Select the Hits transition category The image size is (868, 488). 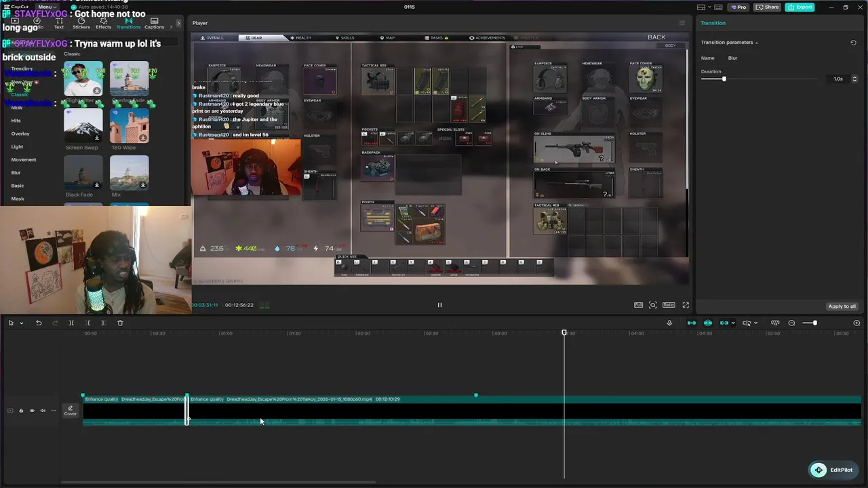[x=16, y=121]
